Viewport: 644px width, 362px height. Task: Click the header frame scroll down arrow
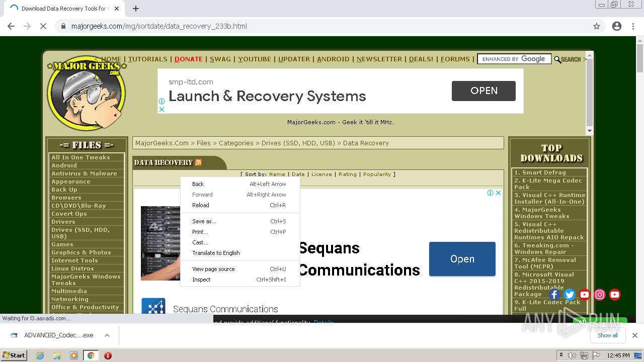(590, 131)
